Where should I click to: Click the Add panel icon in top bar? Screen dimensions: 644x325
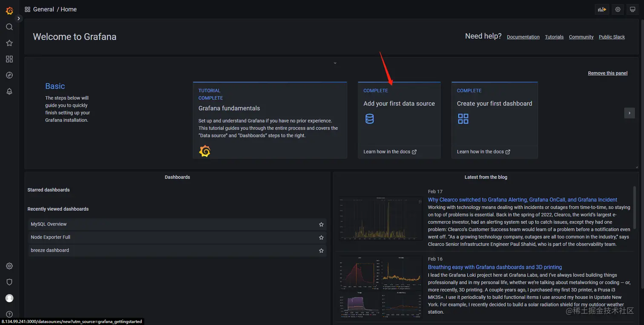[x=602, y=9]
